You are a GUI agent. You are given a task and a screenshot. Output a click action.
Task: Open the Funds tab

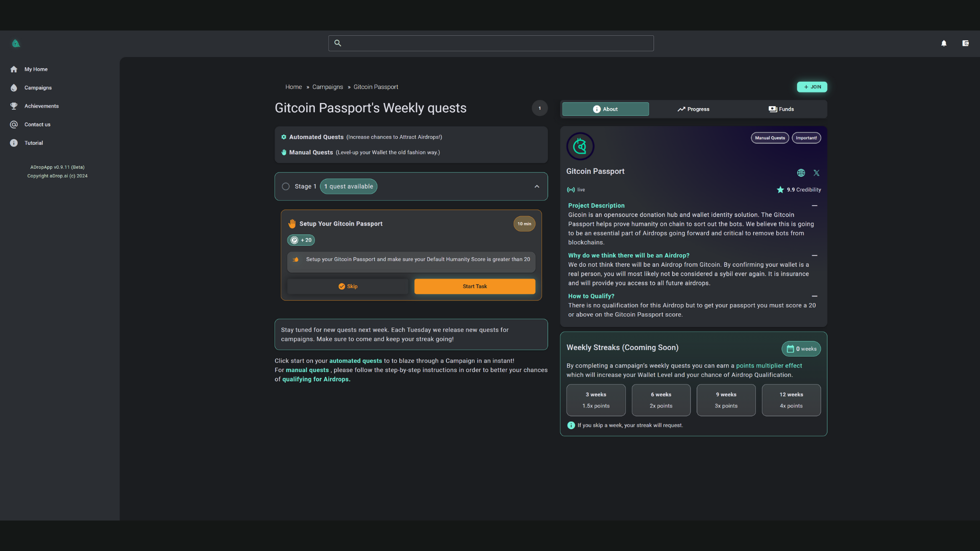pyautogui.click(x=781, y=109)
